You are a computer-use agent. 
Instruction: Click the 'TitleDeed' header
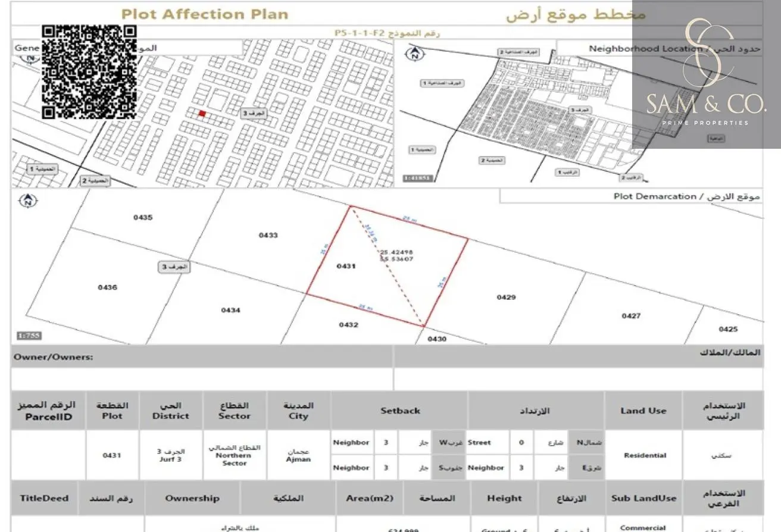pos(44,499)
